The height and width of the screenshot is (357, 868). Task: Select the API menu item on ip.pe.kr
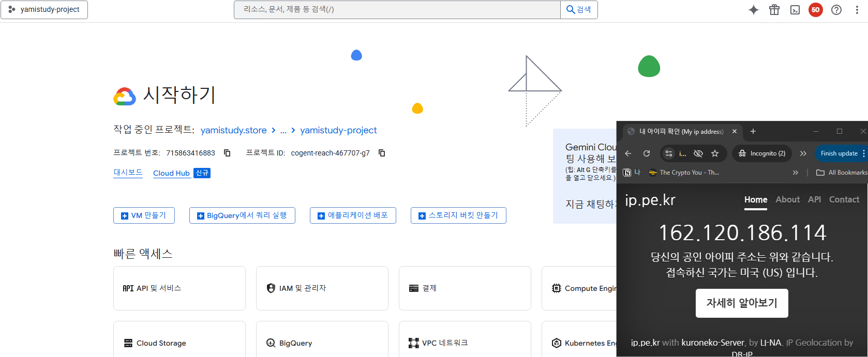(815, 200)
